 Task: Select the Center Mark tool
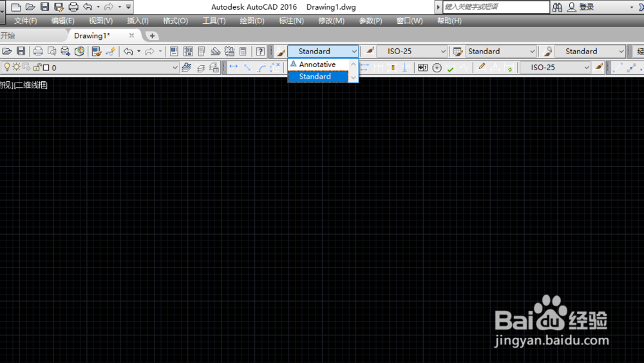437,68
